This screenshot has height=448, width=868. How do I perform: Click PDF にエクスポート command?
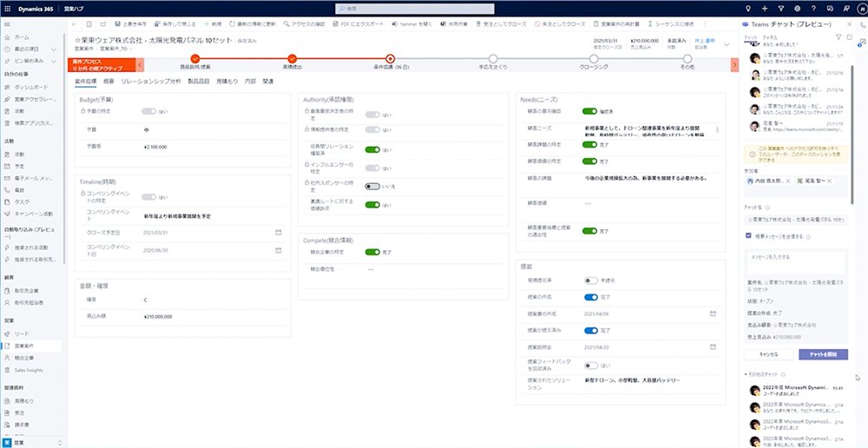(358, 24)
